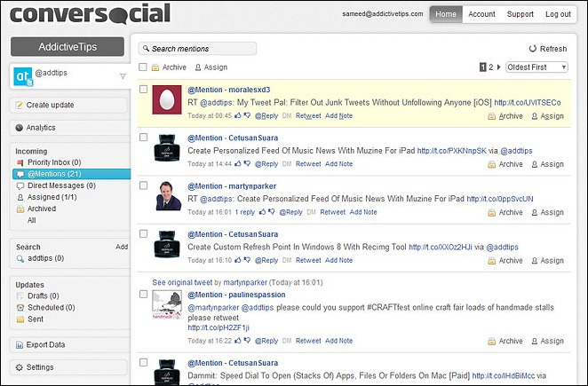The image size is (588, 386).
Task: Click thumbs-down icon on paulinespassion mention
Action: (247, 341)
